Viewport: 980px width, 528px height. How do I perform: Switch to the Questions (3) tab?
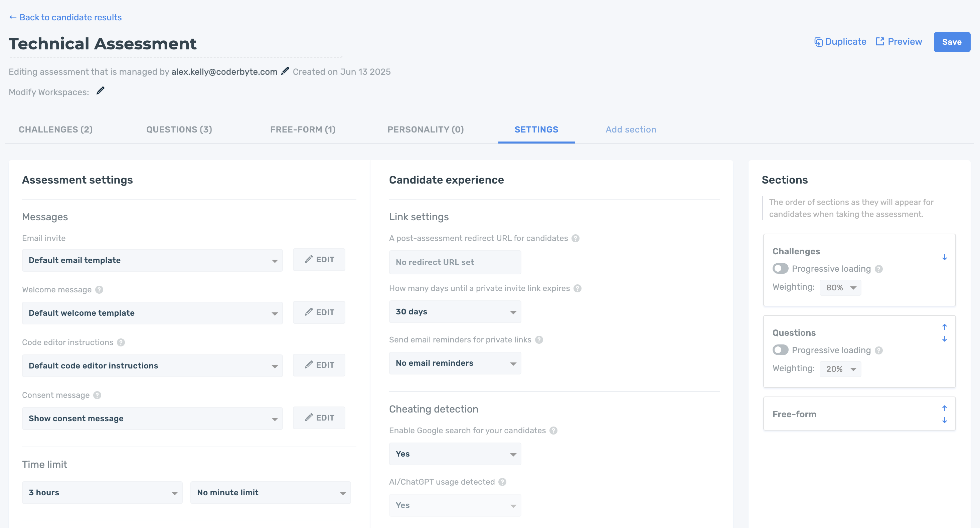tap(179, 129)
